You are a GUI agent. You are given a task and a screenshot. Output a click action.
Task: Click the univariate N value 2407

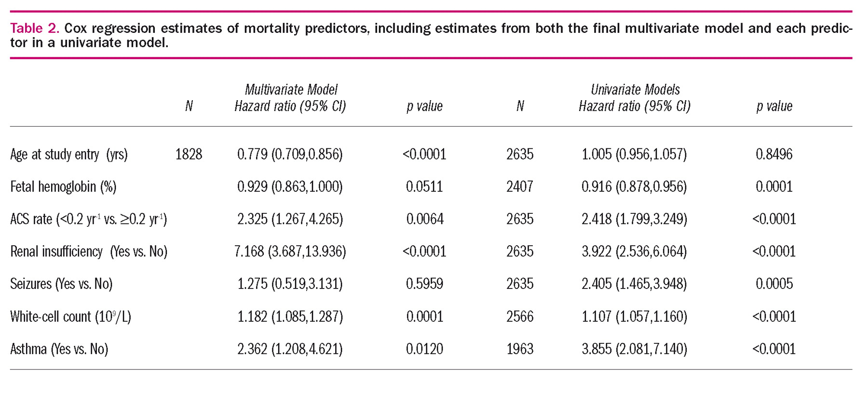(520, 187)
